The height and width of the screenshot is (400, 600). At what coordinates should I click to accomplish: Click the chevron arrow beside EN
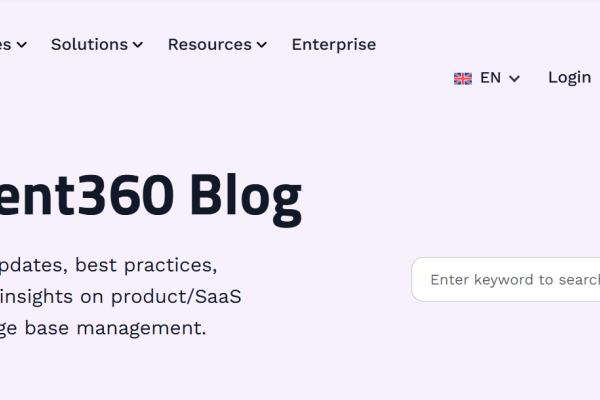click(x=515, y=79)
